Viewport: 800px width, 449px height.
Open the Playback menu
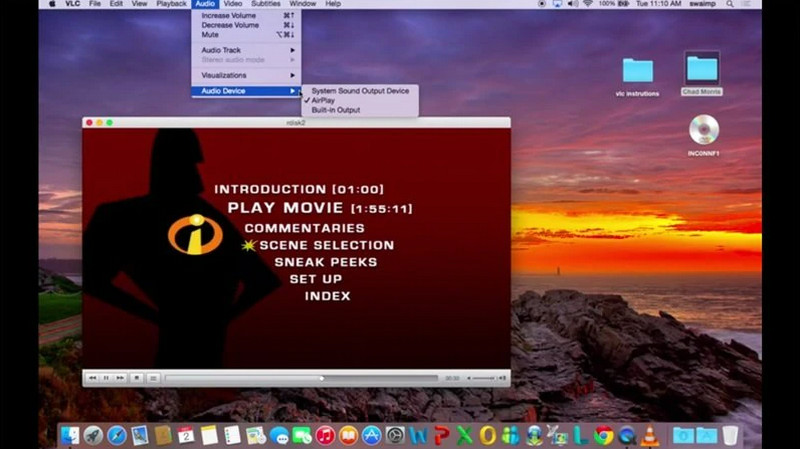[171, 4]
